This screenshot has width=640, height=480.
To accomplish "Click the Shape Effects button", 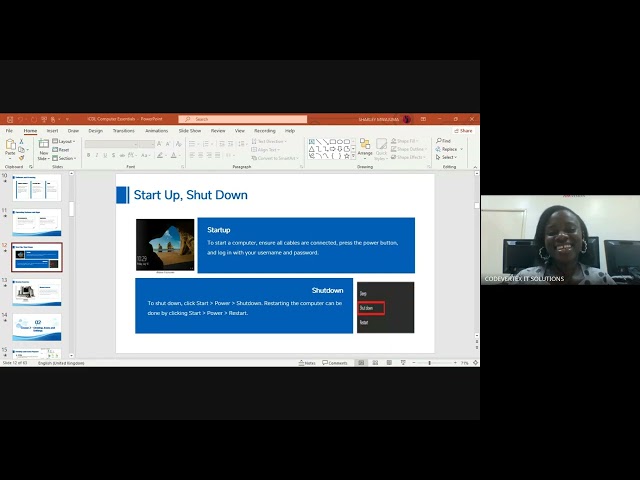I will tap(408, 157).
